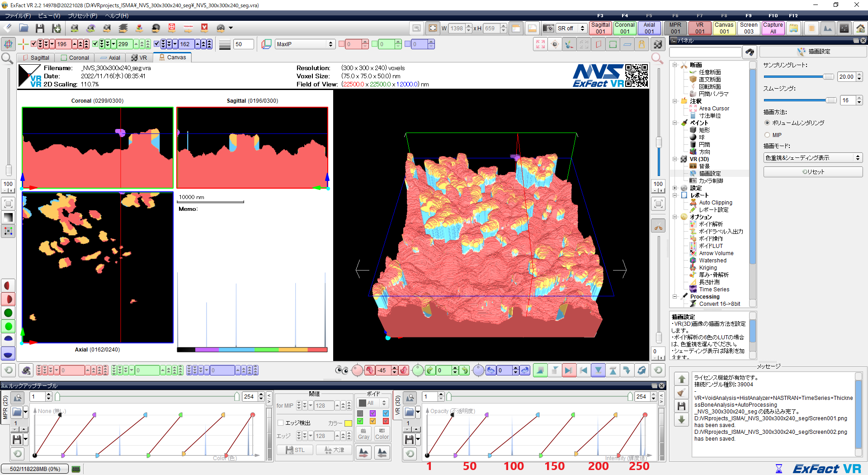The height and width of the screenshot is (475, 868).
Task: Click the eraser icon at top-left toolbar
Action: [8, 28]
